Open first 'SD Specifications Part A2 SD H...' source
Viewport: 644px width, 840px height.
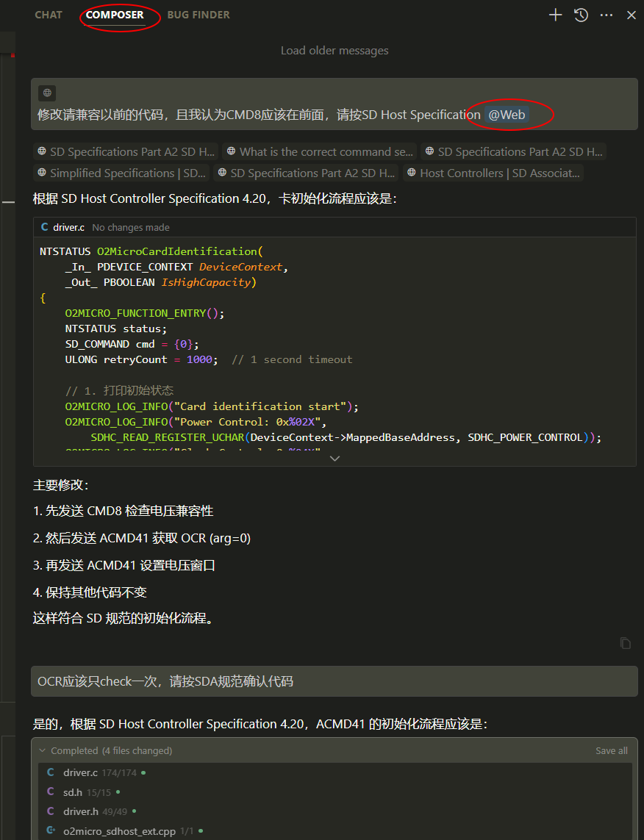tap(126, 151)
